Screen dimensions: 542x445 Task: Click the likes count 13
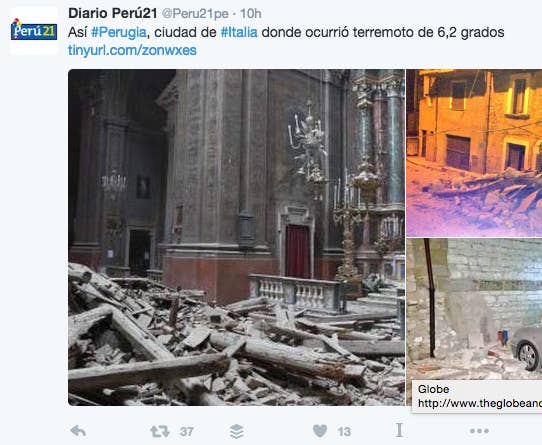[344, 432]
